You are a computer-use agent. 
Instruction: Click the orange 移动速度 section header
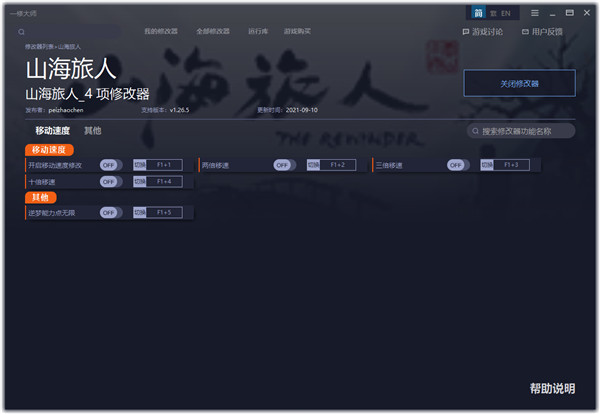49,150
